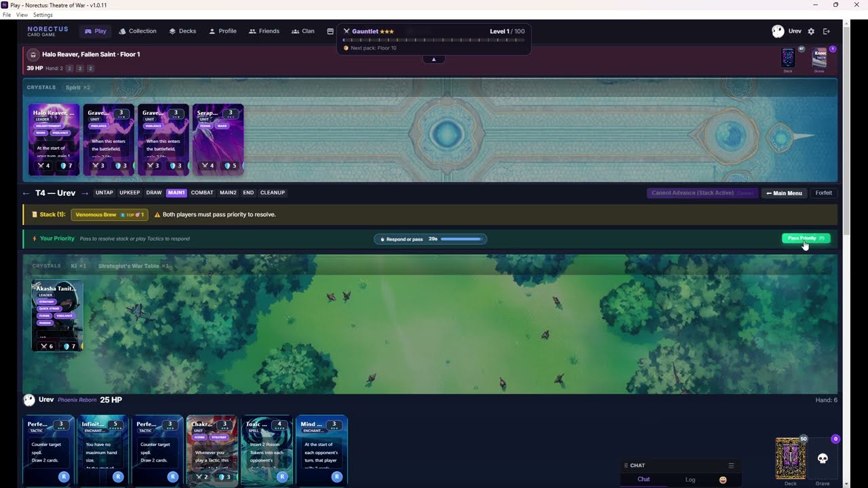Image resolution: width=868 pixels, height=488 pixels.
Task: Click the Urev profile avatar
Action: [x=778, y=31]
